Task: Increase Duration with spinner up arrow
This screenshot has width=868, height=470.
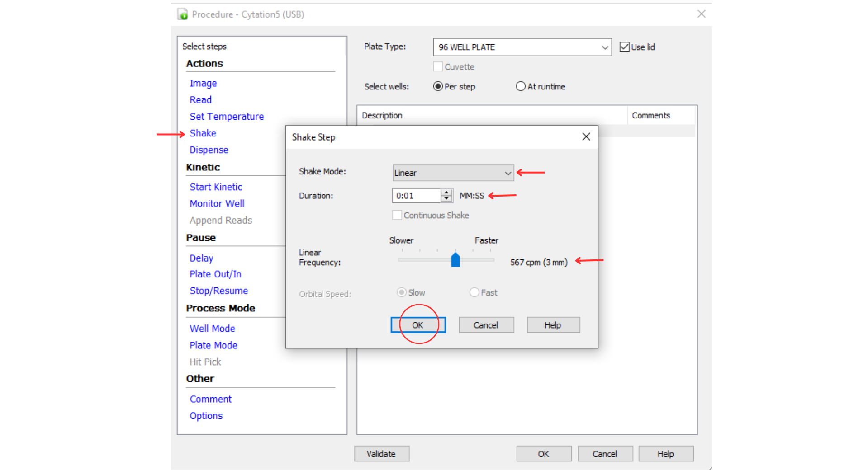Action: pyautogui.click(x=446, y=192)
